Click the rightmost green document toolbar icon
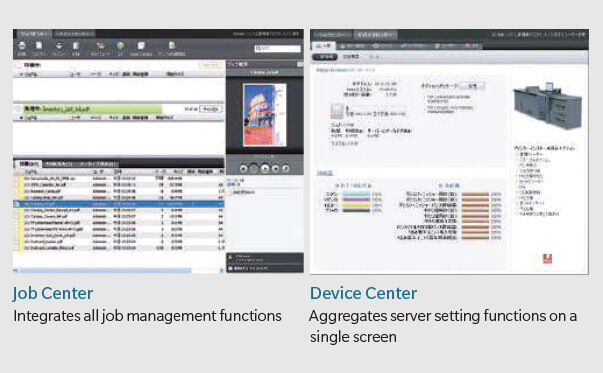The height and width of the screenshot is (373, 603). click(x=172, y=46)
